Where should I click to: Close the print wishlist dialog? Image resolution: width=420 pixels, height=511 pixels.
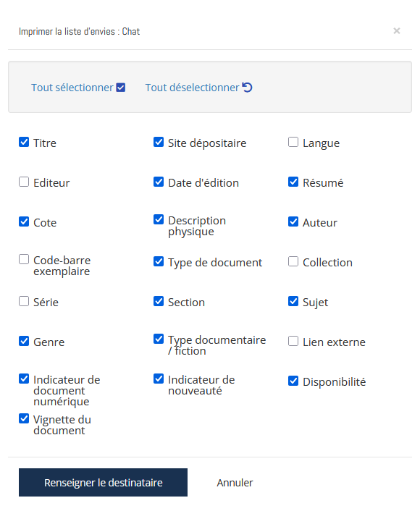(397, 31)
